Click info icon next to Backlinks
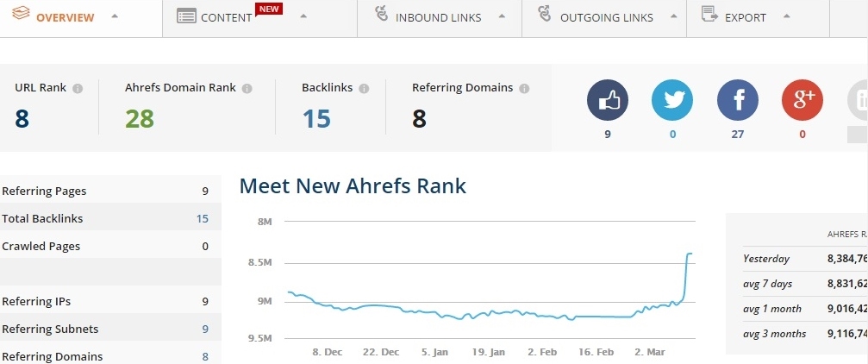The width and height of the screenshot is (868, 364). (364, 89)
